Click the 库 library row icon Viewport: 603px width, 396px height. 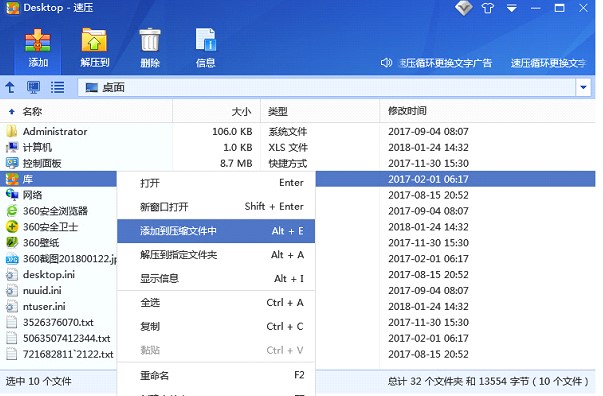pyautogui.click(x=12, y=179)
